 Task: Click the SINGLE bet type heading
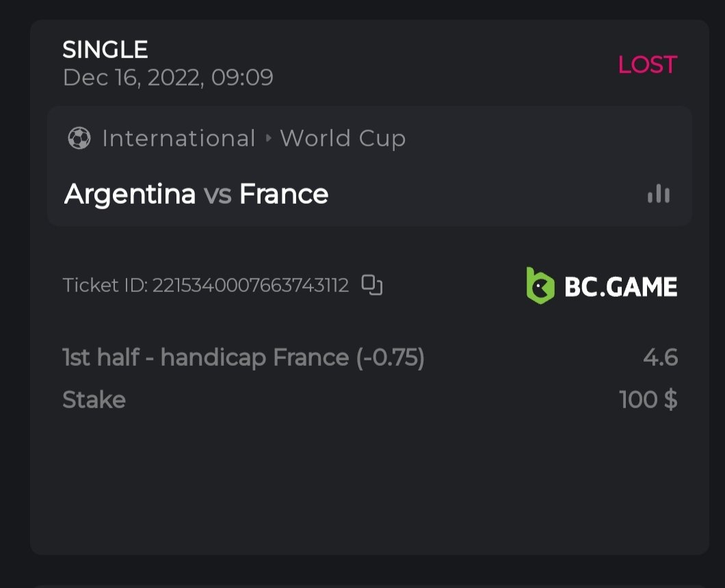tap(105, 50)
